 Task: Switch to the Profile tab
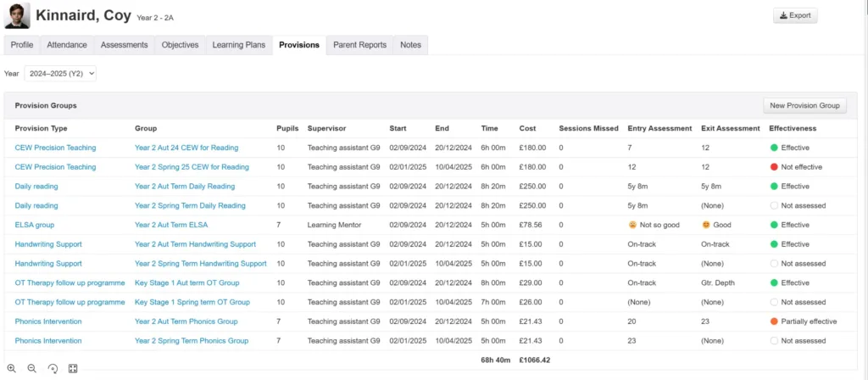pos(22,45)
